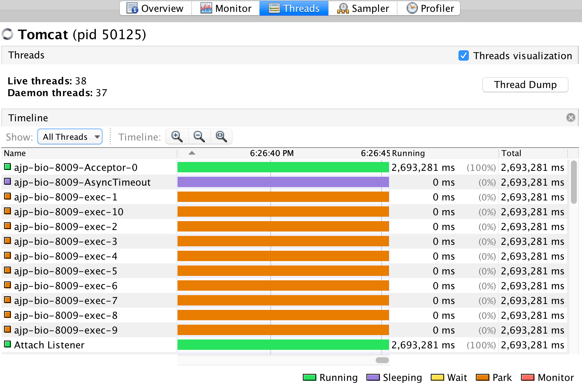This screenshot has height=392, width=582.
Task: Switch to the Overview tab
Action: 155,8
